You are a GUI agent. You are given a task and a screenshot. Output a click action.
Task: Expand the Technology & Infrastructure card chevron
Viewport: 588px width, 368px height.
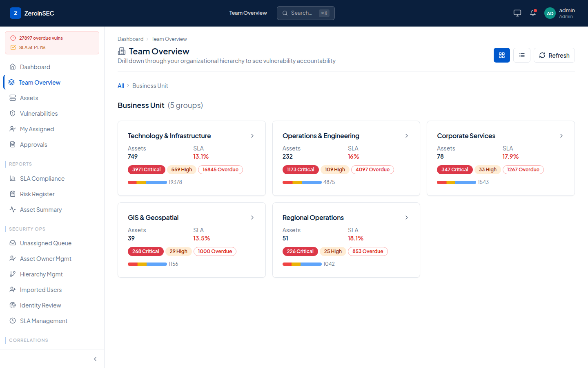[x=252, y=136]
